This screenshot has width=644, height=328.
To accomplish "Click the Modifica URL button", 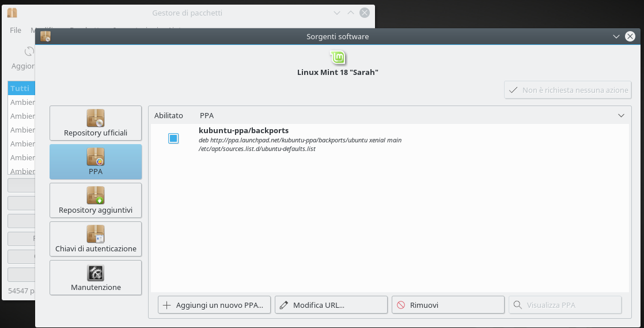I will click(x=331, y=305).
